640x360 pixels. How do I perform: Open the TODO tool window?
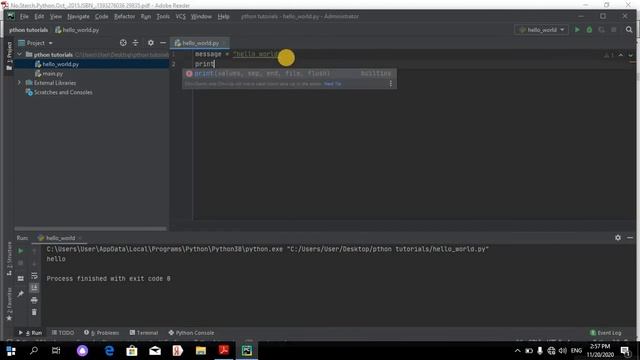coord(63,333)
